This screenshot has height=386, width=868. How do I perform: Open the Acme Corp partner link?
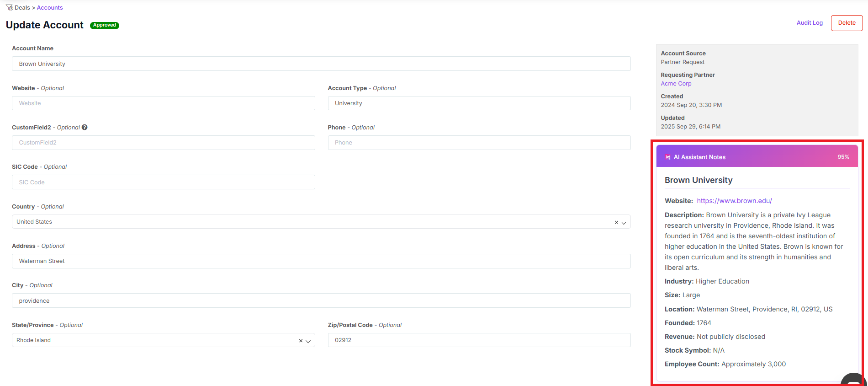tap(676, 84)
